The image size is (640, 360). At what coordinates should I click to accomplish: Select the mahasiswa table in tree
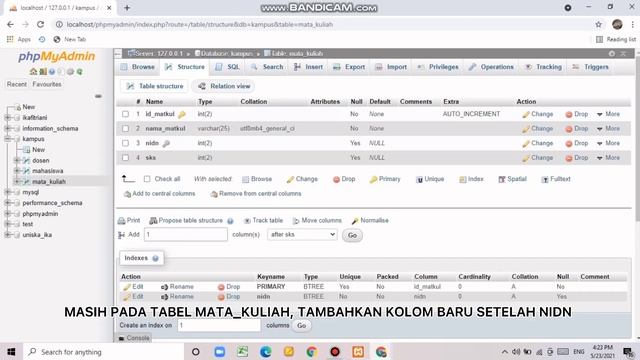click(48, 171)
